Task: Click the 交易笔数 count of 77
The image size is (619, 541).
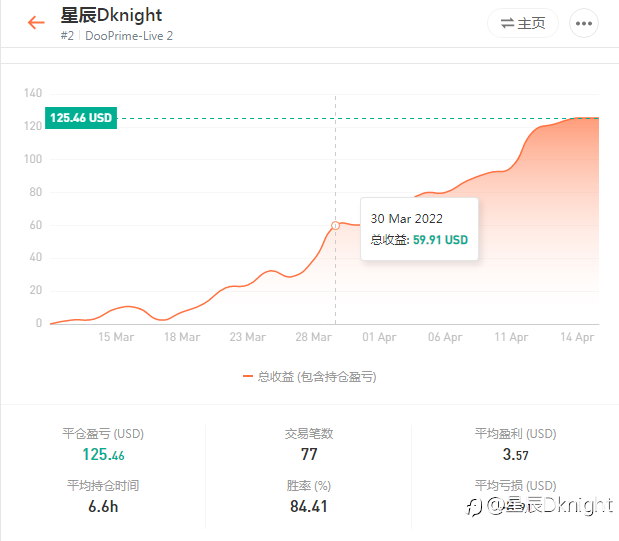Action: pos(309,454)
